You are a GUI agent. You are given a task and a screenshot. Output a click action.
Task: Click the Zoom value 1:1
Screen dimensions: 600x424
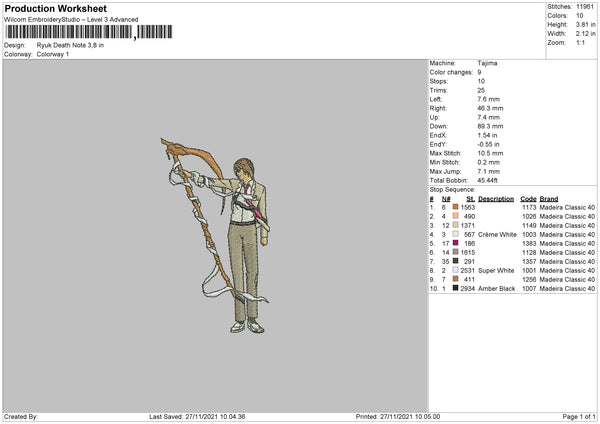coord(580,42)
